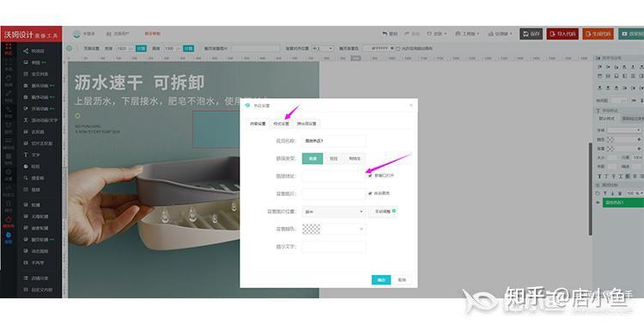
Task: Click the 计算 button next to the width field
Action: click(141, 48)
